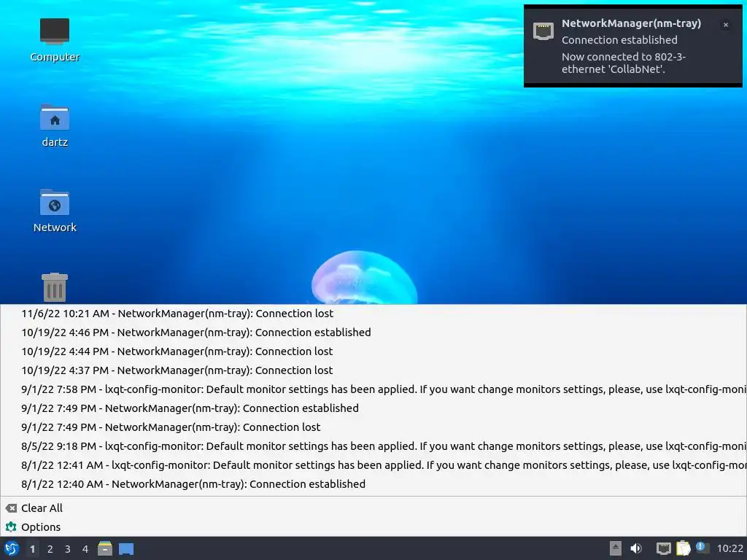Viewport: 747px width, 560px height.
Task: Click 'Connection established' popup text
Action: point(619,40)
